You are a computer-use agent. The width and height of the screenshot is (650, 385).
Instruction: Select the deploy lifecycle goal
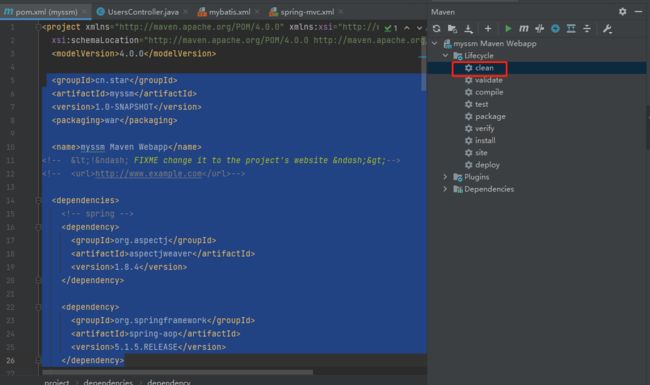[488, 165]
